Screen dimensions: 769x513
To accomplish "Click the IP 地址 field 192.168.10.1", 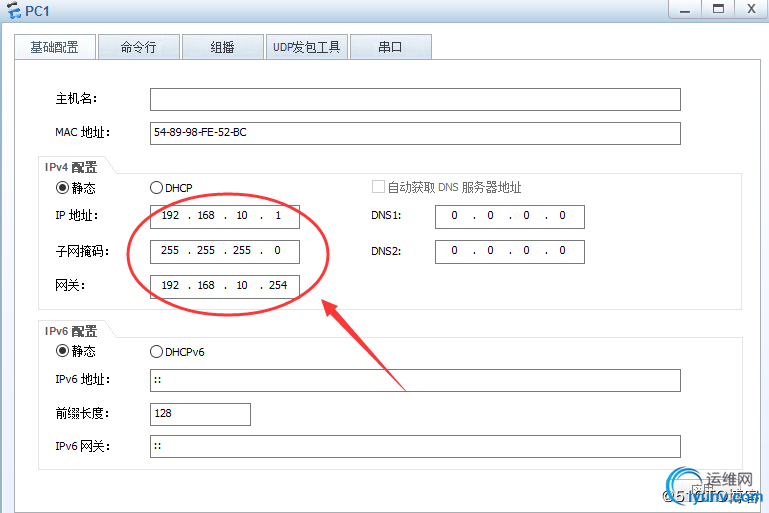I will pyautogui.click(x=225, y=217).
